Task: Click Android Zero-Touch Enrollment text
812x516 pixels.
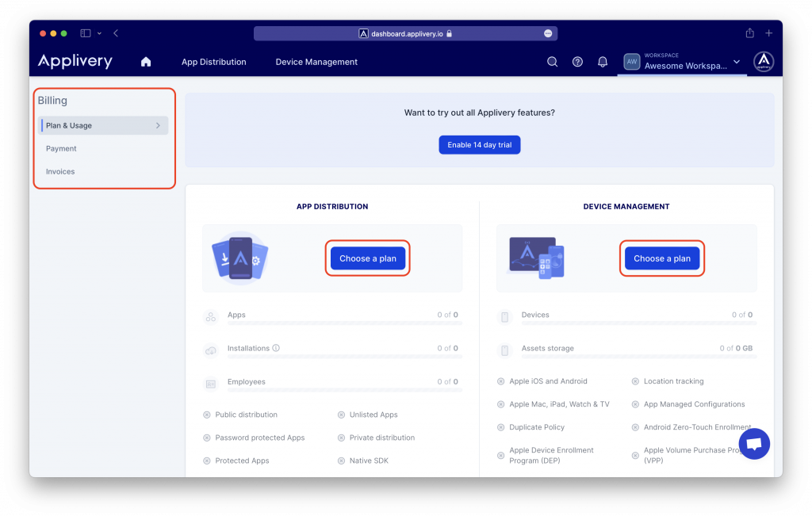Action: [x=697, y=427]
